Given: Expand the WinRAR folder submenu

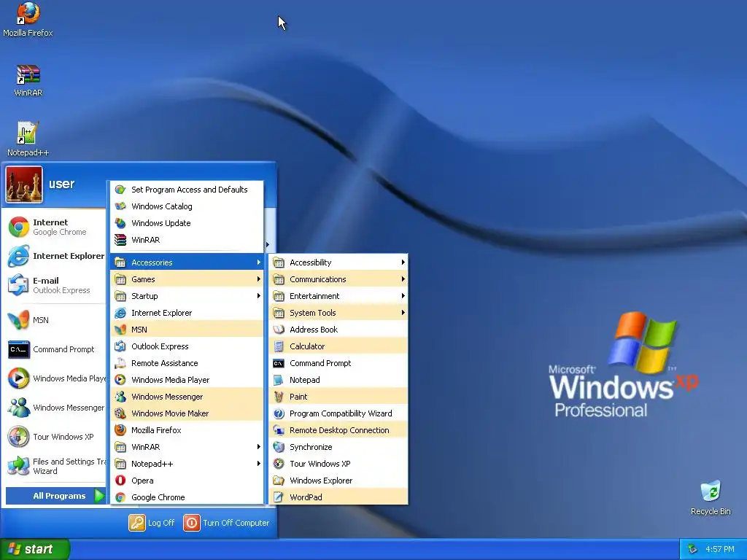Looking at the screenshot, I should (x=187, y=447).
